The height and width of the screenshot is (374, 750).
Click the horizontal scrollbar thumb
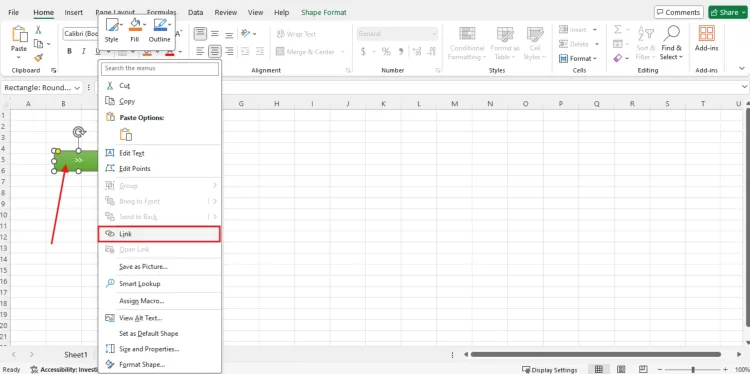tap(596, 354)
